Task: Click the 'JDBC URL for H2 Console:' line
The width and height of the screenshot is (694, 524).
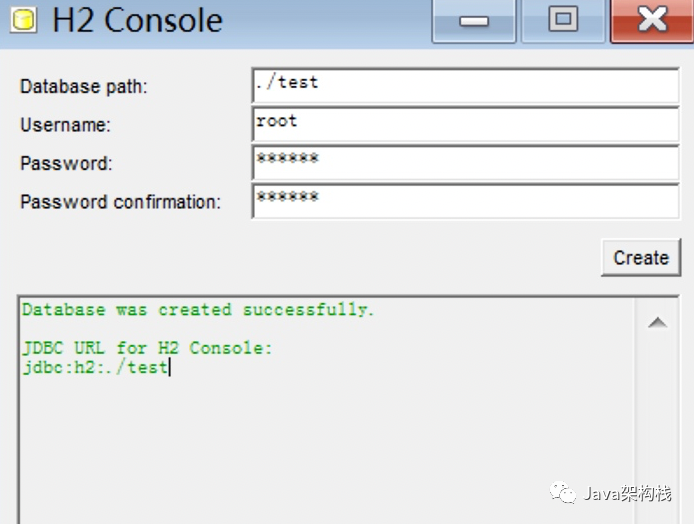Action: [147, 348]
